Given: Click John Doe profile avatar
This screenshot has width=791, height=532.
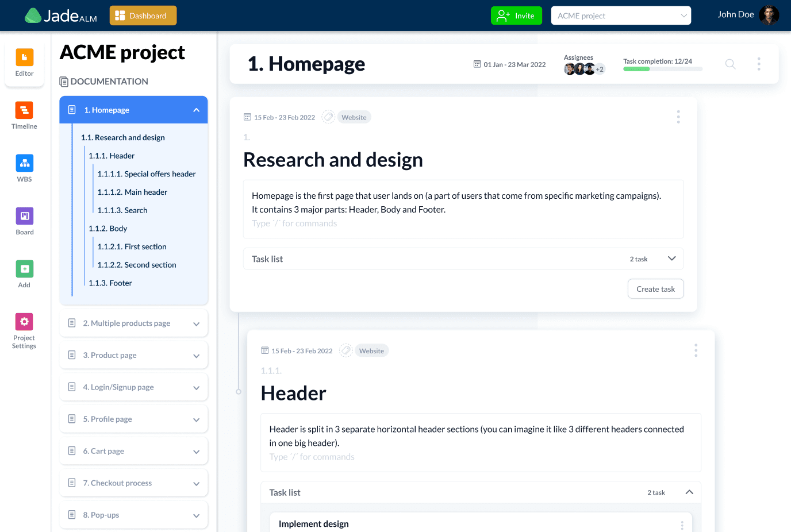Looking at the screenshot, I should pos(769,15).
